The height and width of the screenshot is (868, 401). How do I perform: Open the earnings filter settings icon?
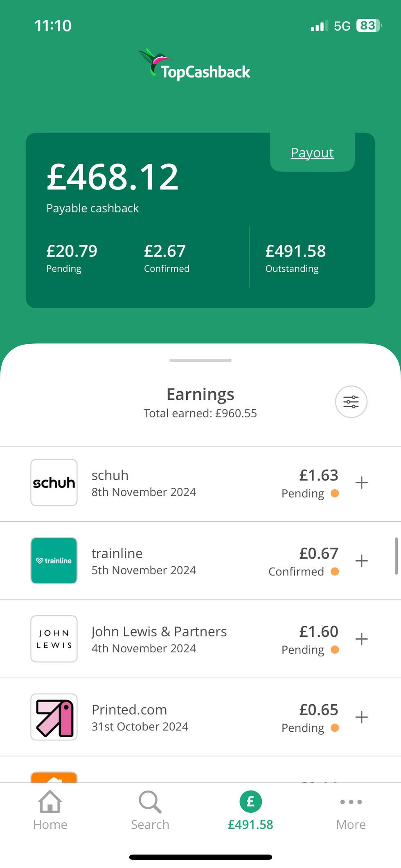click(351, 402)
